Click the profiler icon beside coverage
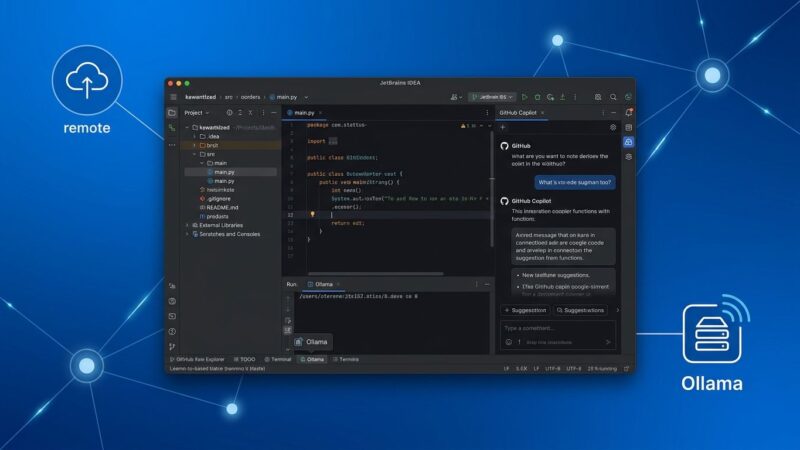800x450 pixels. (x=563, y=97)
